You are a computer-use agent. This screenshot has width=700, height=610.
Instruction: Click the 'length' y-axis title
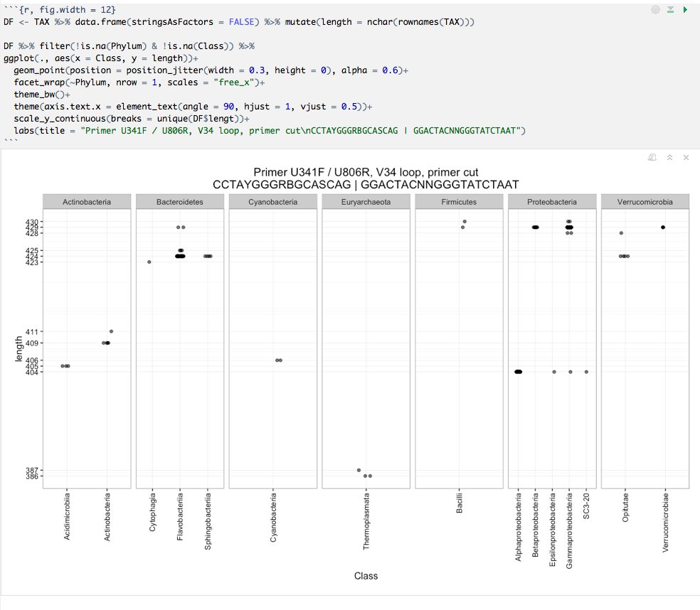(18, 348)
